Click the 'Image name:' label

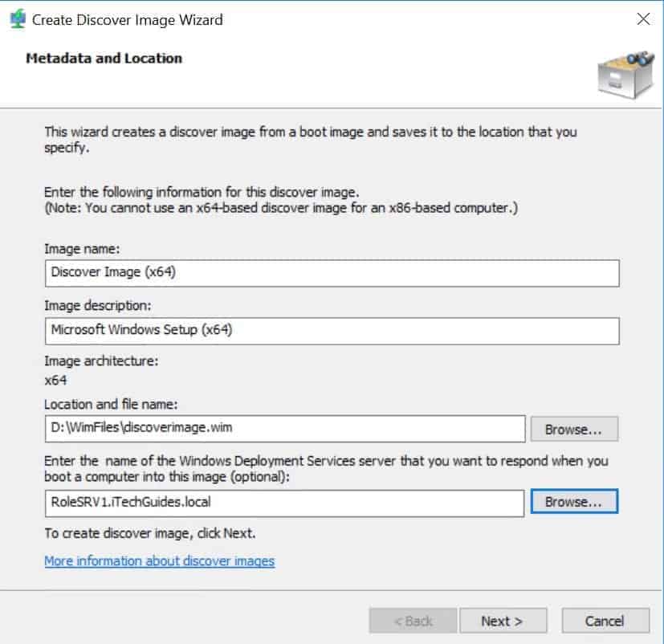click(82, 249)
